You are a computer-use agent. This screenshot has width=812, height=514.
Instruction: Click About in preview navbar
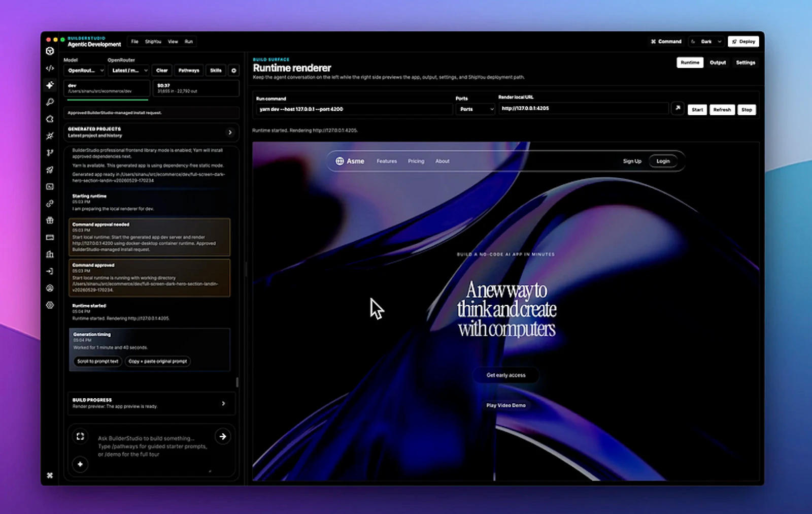coord(443,161)
